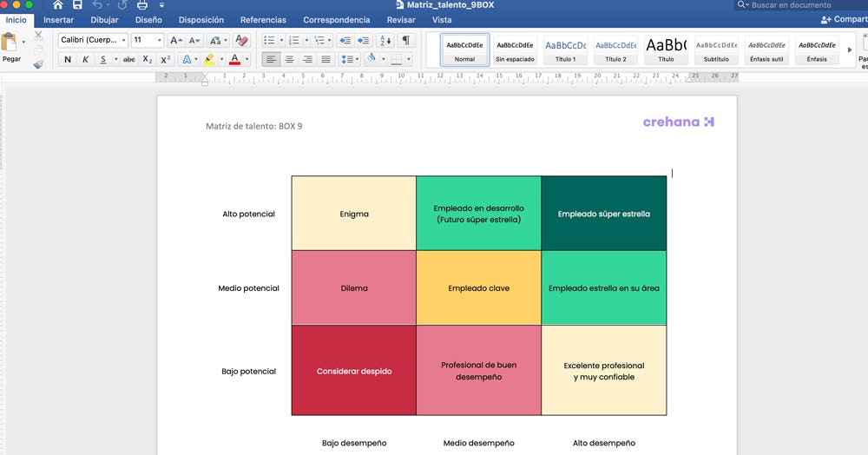
Task: Apply shading with paint bucket icon
Action: [x=372, y=58]
